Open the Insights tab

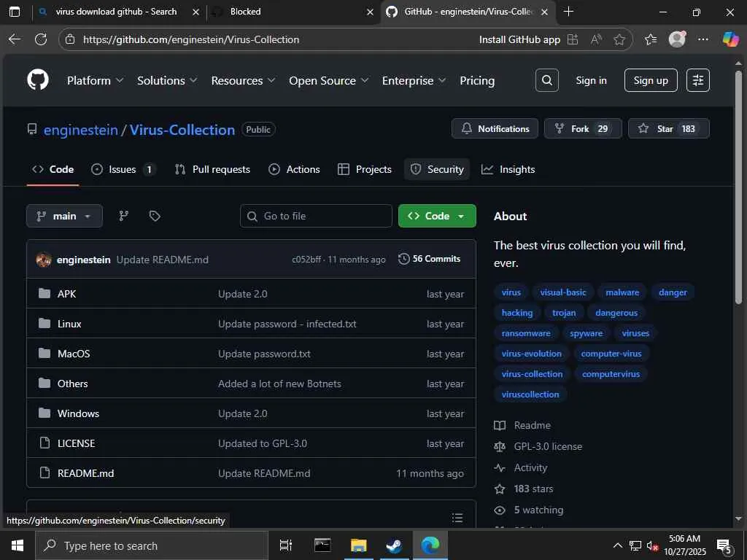click(x=508, y=169)
